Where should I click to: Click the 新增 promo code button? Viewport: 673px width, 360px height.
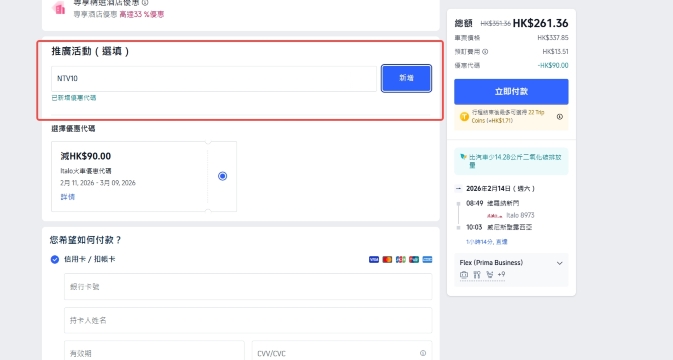pyautogui.click(x=406, y=78)
